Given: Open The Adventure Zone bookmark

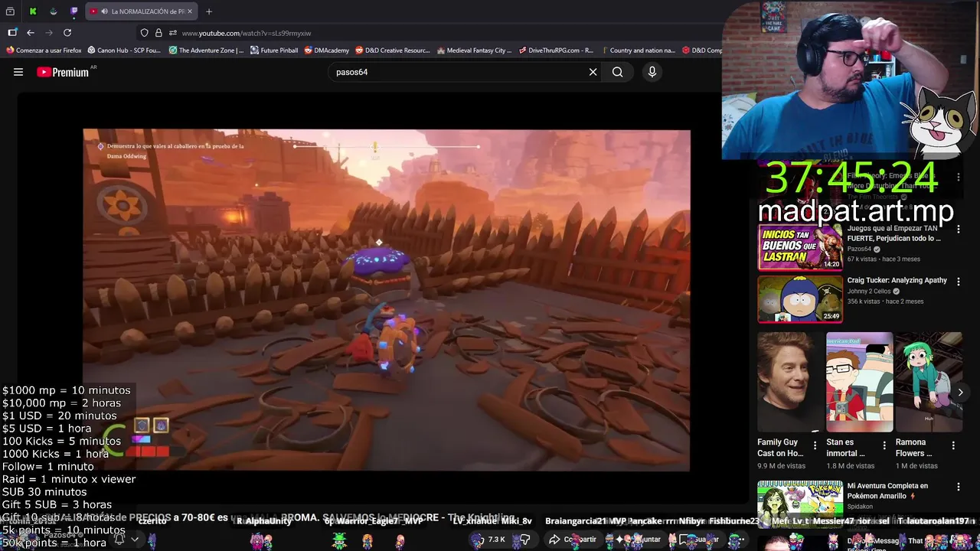Looking at the screenshot, I should 206,51.
